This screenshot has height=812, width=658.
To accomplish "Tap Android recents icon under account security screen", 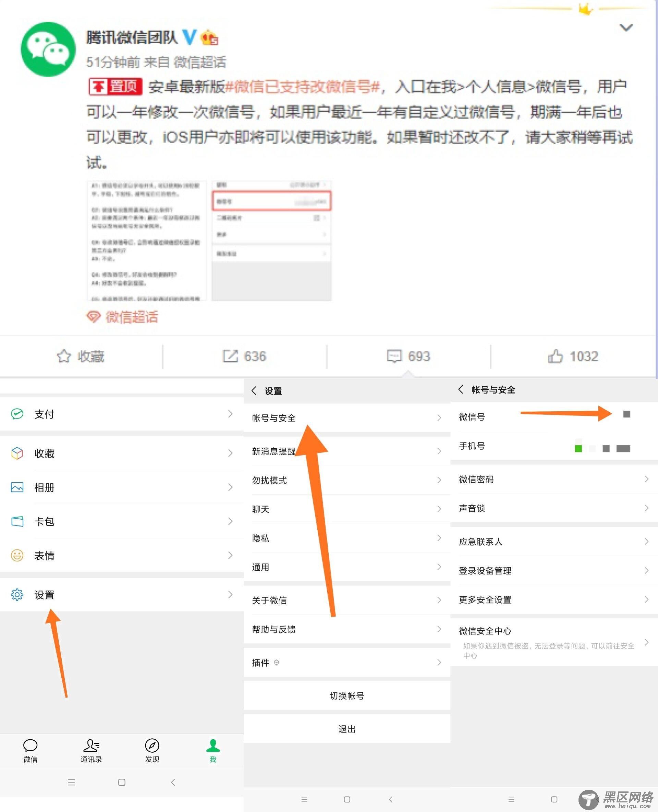I will [x=511, y=799].
